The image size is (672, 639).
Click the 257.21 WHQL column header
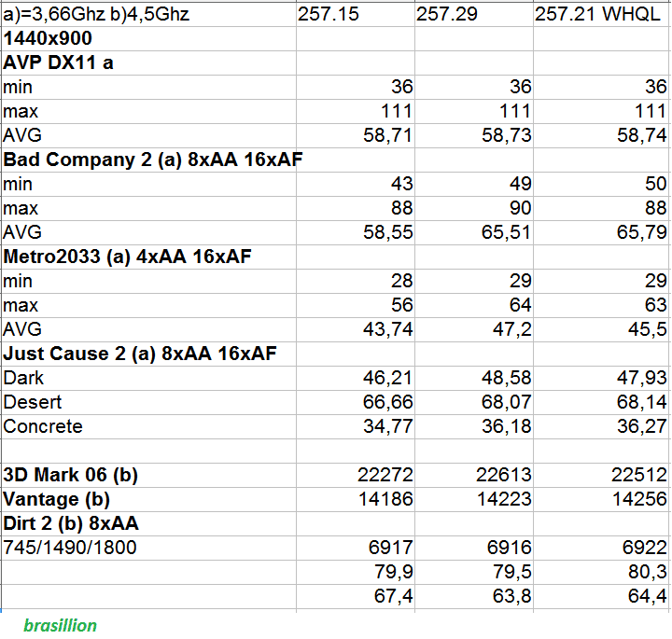pyautogui.click(x=602, y=15)
